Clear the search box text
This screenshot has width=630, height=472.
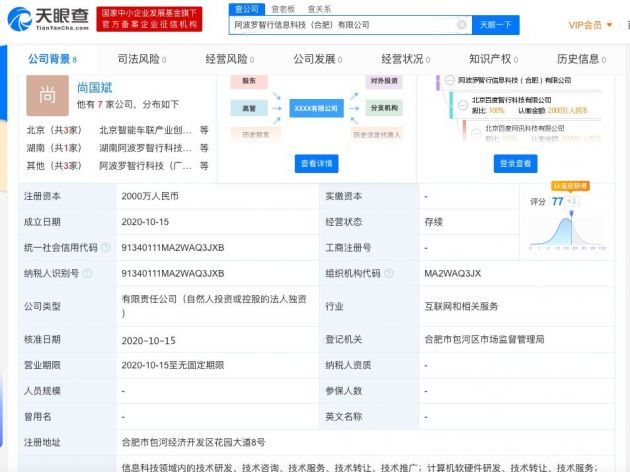(x=462, y=25)
